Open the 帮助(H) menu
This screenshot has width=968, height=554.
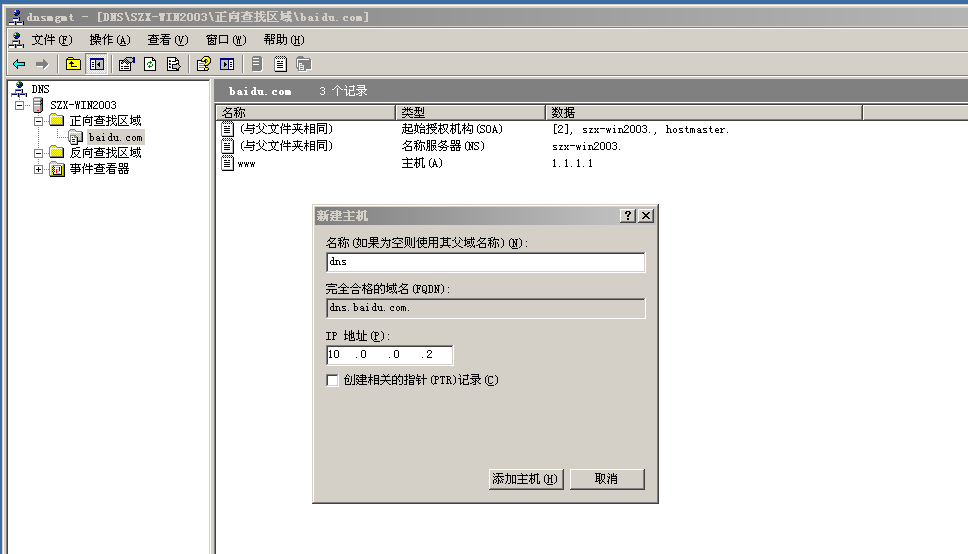[284, 40]
